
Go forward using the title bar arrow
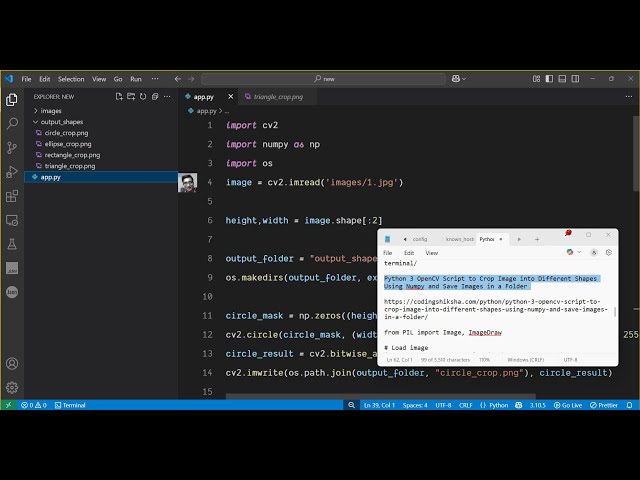[191, 79]
